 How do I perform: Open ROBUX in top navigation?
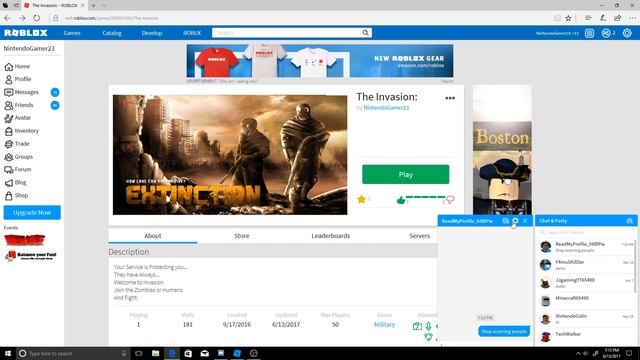point(192,33)
